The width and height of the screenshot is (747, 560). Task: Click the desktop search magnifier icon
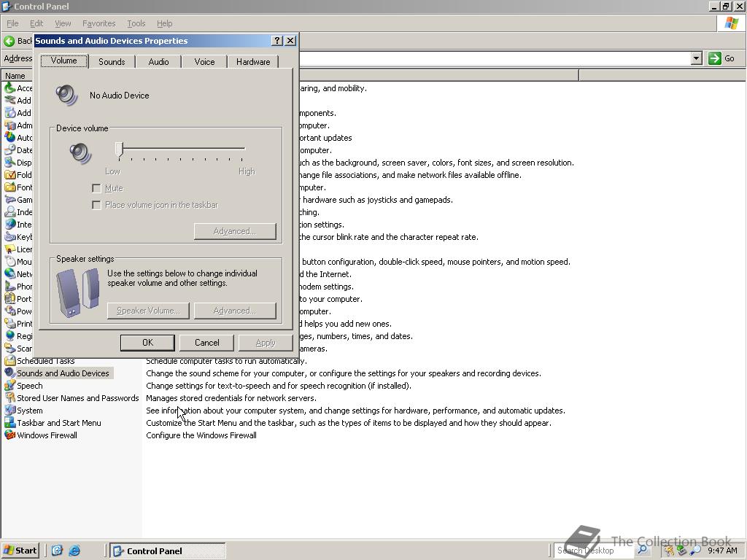642,550
